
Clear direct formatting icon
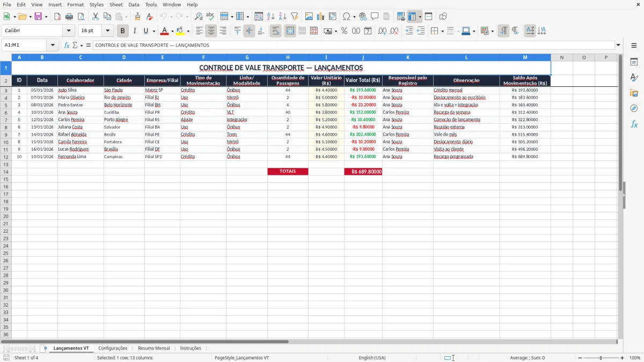[150, 17]
